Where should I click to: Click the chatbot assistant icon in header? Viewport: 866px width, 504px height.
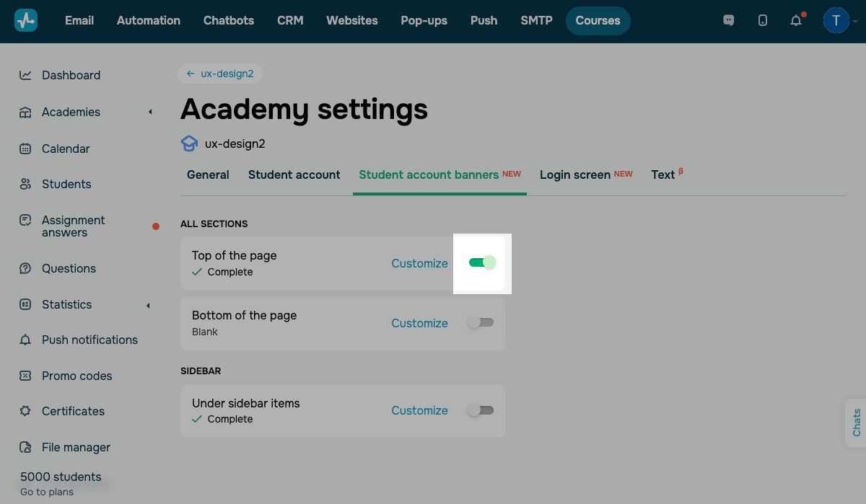pos(729,20)
